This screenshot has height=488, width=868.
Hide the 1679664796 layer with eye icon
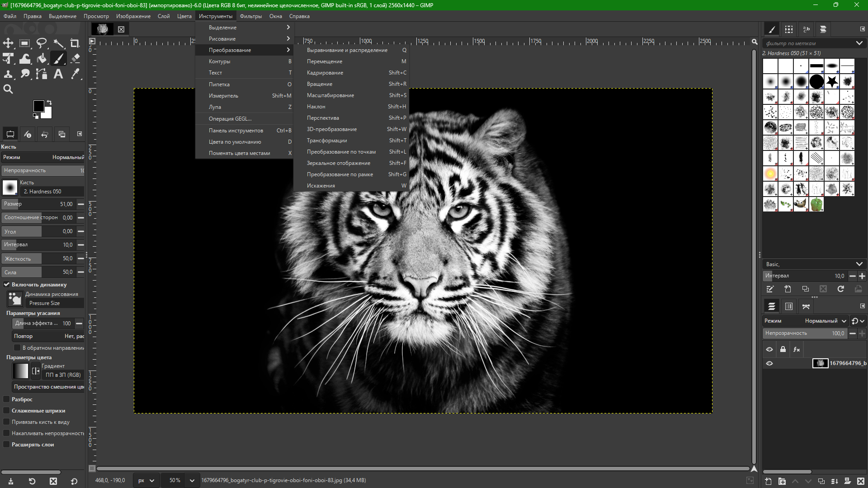769,363
